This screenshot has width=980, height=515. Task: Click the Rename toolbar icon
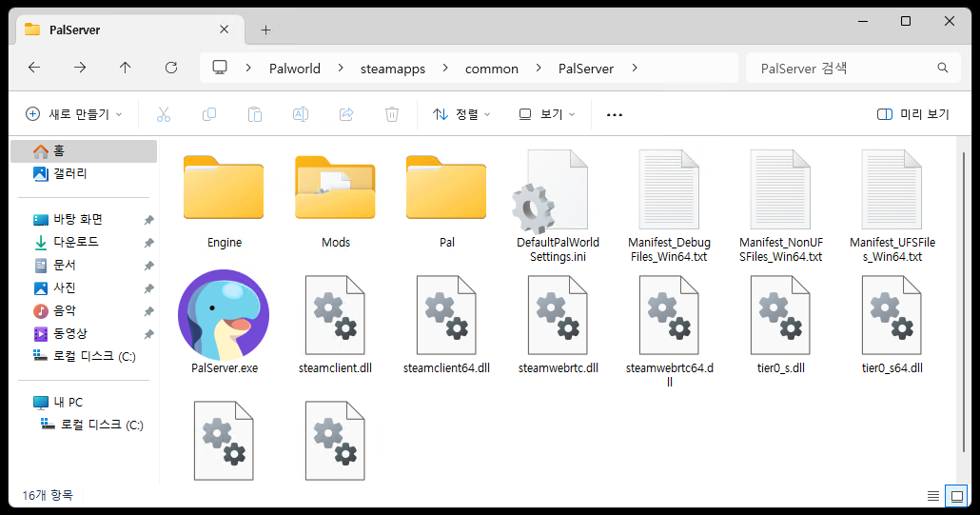coord(301,114)
